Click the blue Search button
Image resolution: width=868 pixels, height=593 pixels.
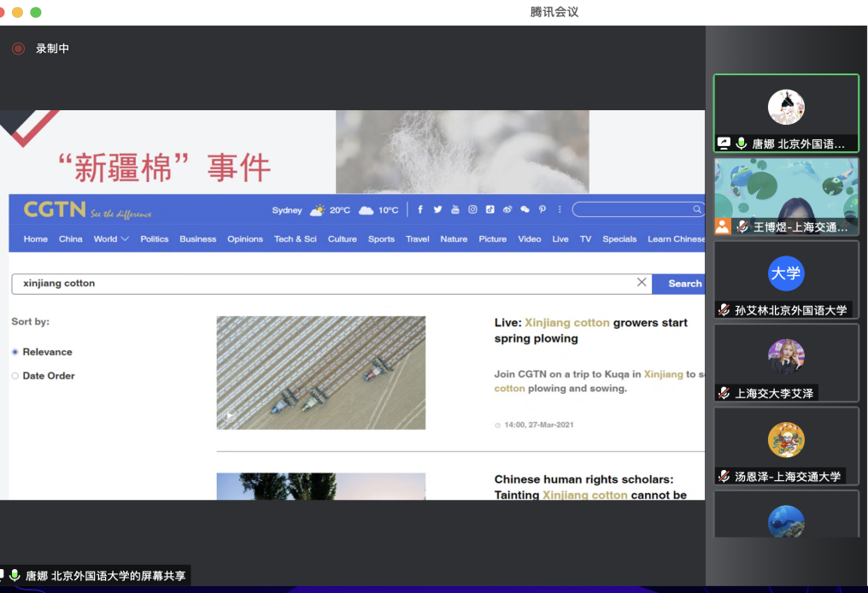678,284
